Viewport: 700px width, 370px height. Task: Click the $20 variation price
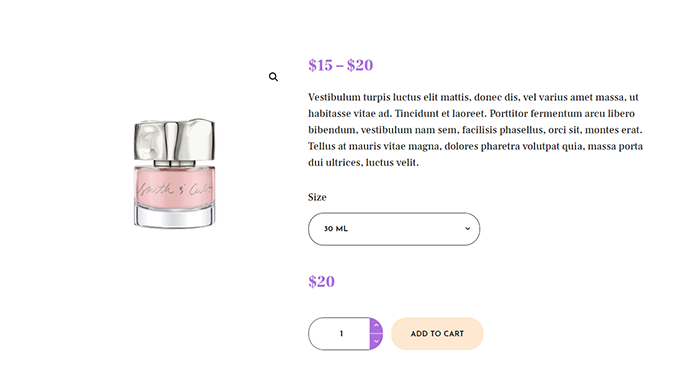(321, 282)
